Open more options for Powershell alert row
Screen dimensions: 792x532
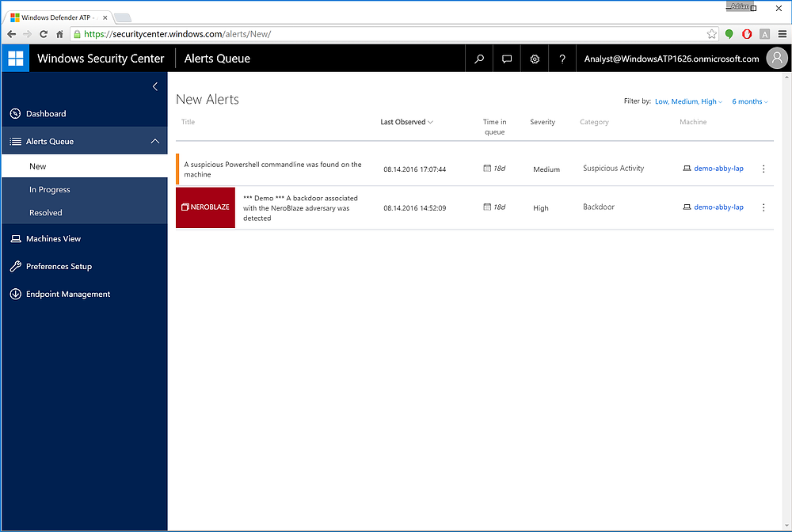pyautogui.click(x=763, y=169)
